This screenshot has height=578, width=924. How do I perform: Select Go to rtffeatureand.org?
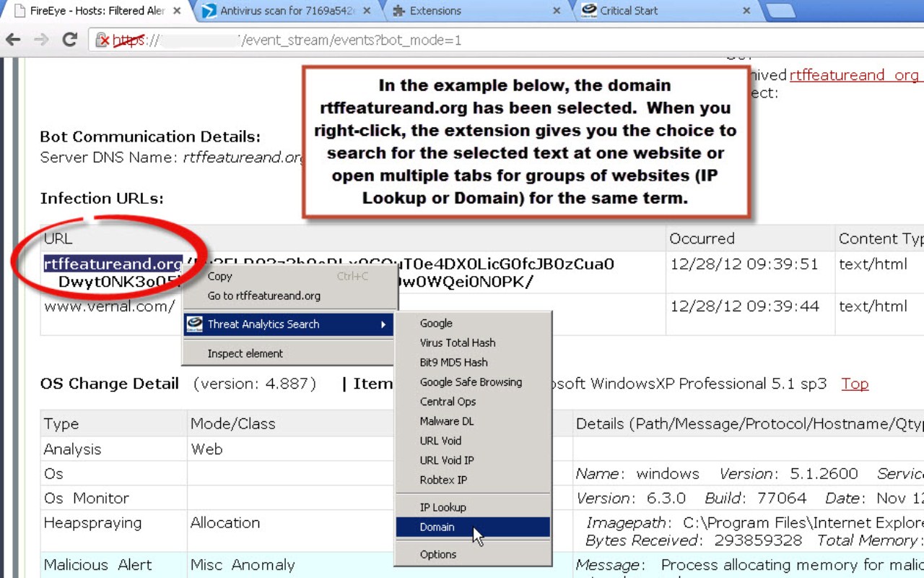pos(289,296)
